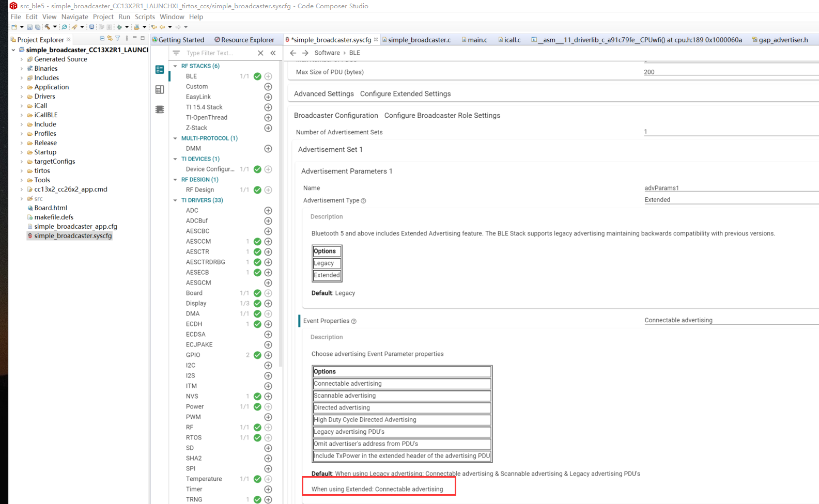The image size is (819, 504).
Task: Open the device chip view icon
Action: tap(160, 109)
